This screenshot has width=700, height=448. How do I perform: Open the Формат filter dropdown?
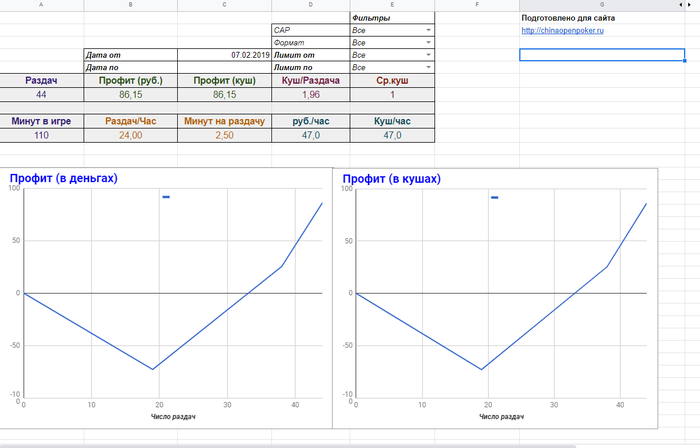click(x=428, y=42)
